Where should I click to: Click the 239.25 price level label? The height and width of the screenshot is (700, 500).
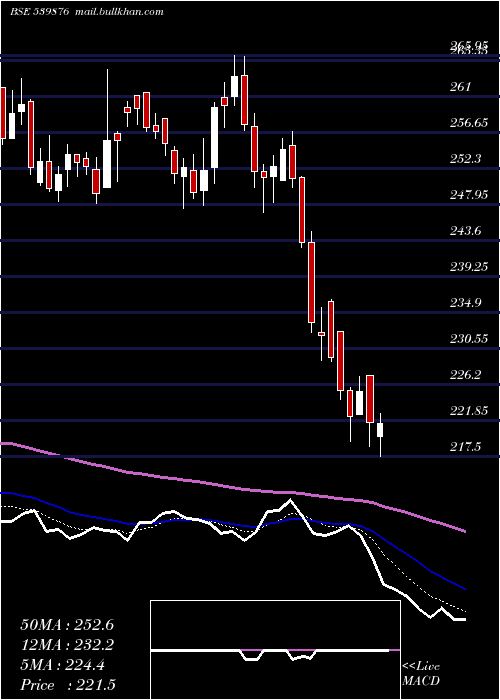tap(469, 267)
